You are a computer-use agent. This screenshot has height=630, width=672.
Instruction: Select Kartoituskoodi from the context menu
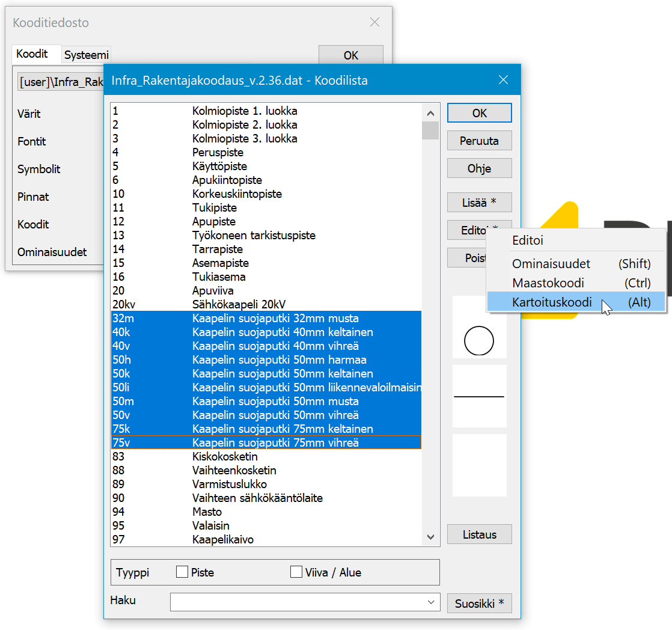point(552,302)
